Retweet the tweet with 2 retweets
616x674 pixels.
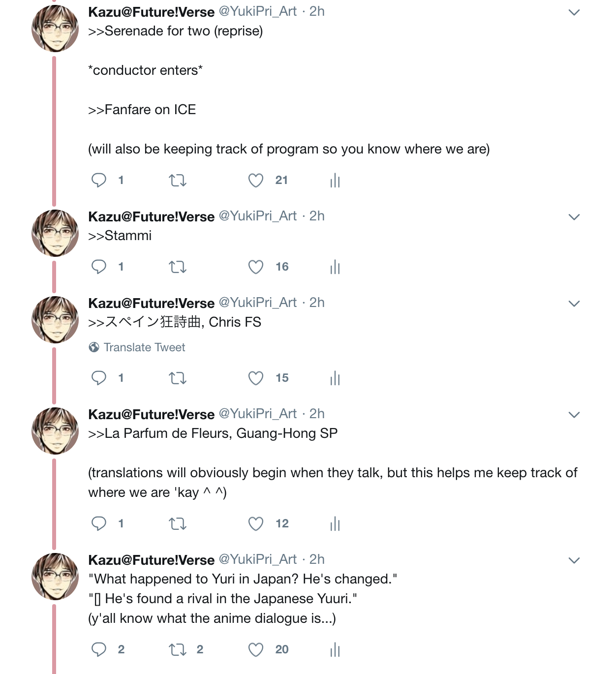click(178, 650)
